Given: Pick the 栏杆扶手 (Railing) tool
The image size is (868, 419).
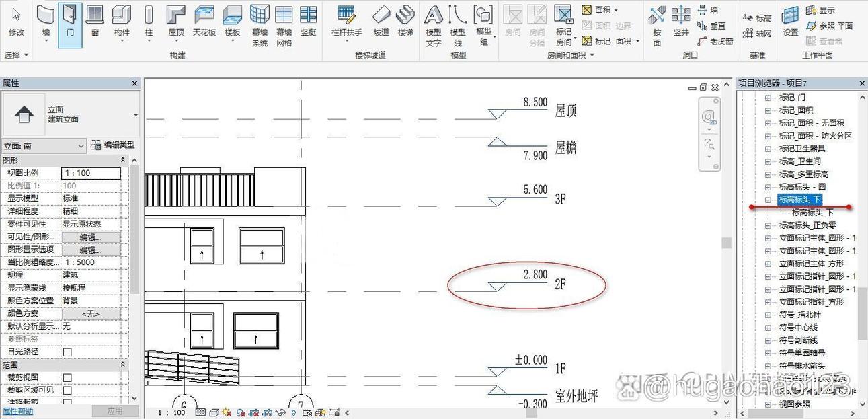Looking at the screenshot, I should click(346, 23).
